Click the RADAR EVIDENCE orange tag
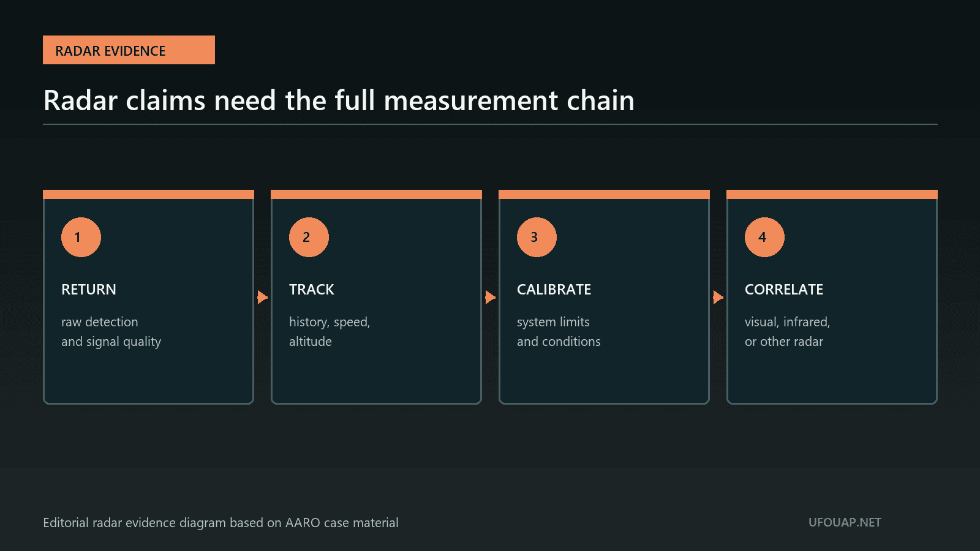980x551 pixels. click(x=129, y=50)
